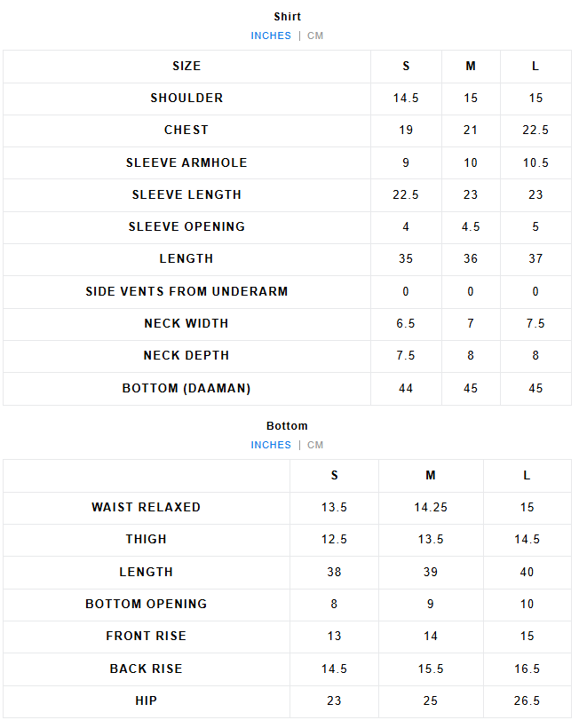Viewport: 579px width, 728px height.
Task: Select the M column header in Shirt table
Action: [x=471, y=67]
